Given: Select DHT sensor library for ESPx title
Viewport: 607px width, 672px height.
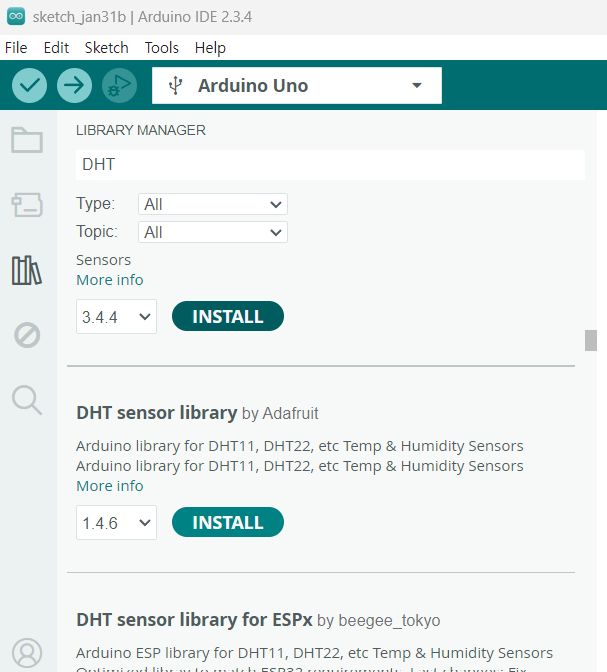Looking at the screenshot, I should tap(194, 620).
